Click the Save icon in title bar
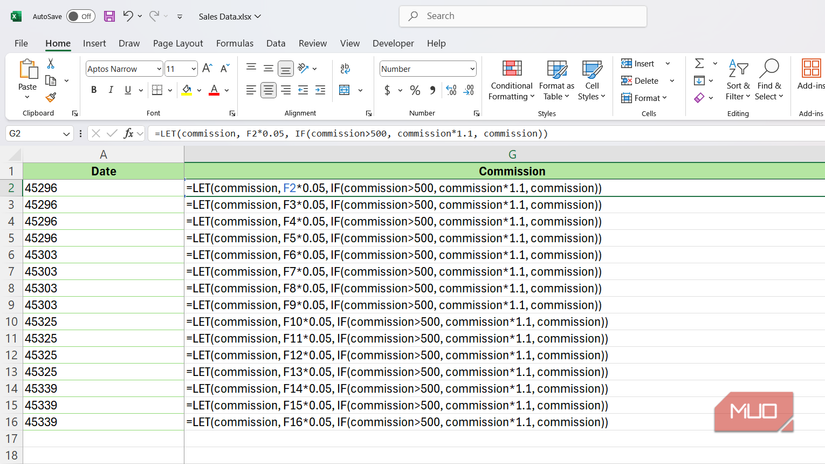Viewport: 825px width, 464px height. (109, 16)
